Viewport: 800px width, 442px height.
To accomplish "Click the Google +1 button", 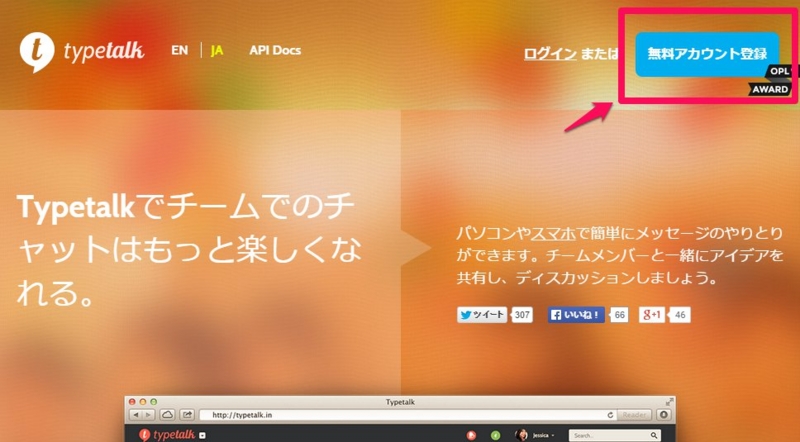I will coord(652,314).
